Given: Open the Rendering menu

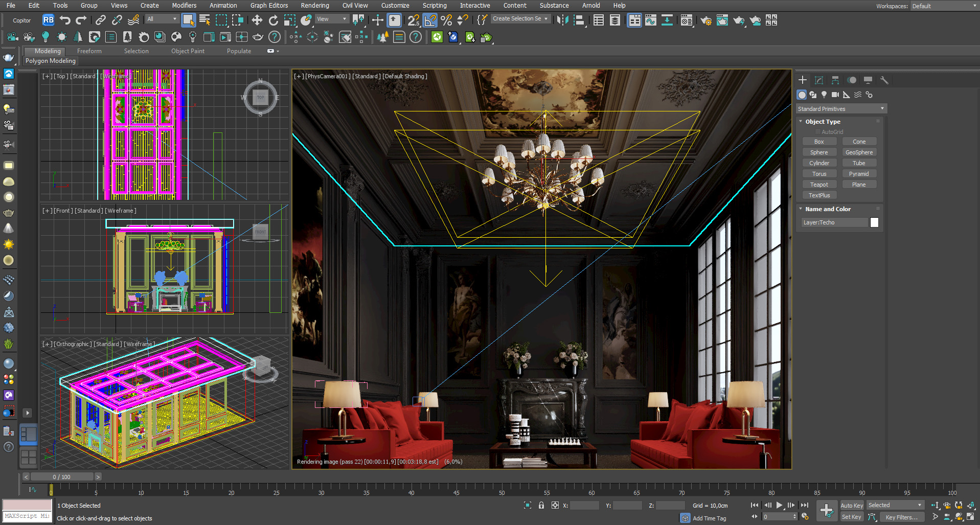Looking at the screenshot, I should point(315,6).
